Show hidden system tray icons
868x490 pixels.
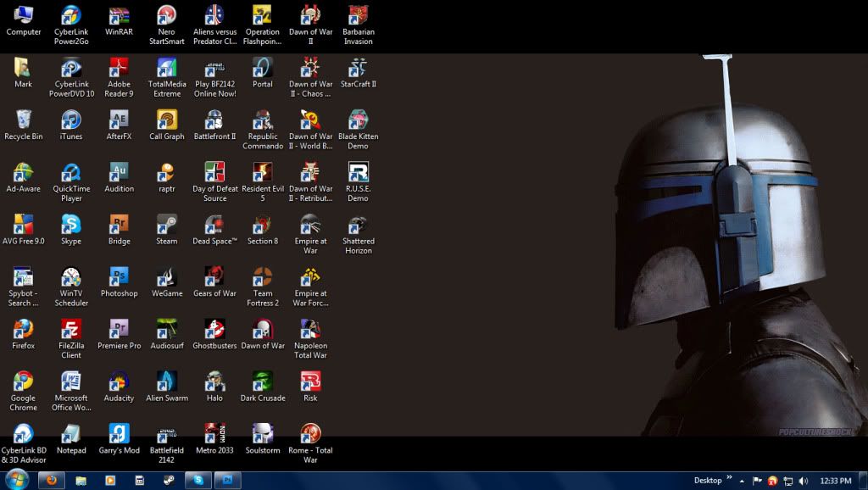point(742,482)
